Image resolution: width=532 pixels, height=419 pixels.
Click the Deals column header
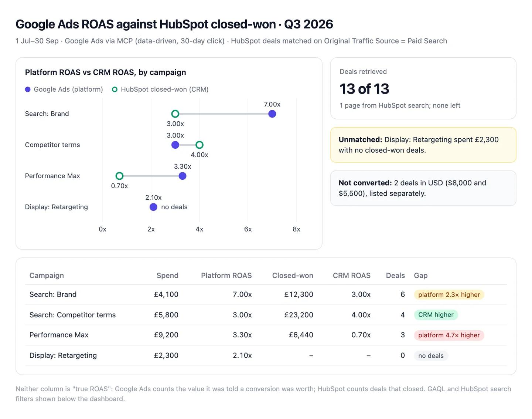[395, 276]
